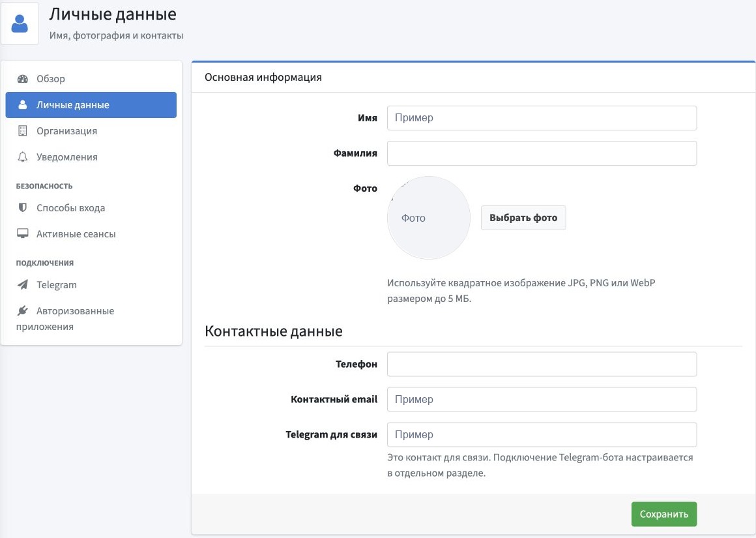Click the Контактные данные section heading
756x538 pixels.
273,331
